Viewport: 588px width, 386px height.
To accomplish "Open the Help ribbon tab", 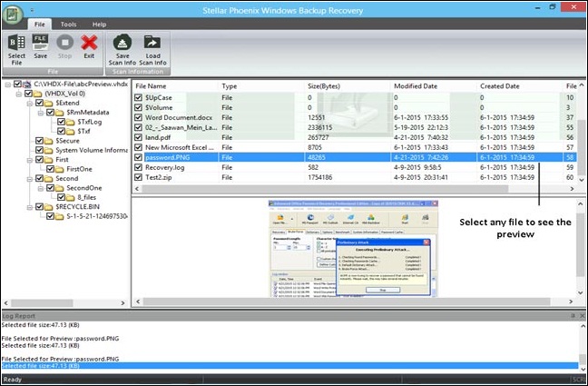I will click(100, 24).
